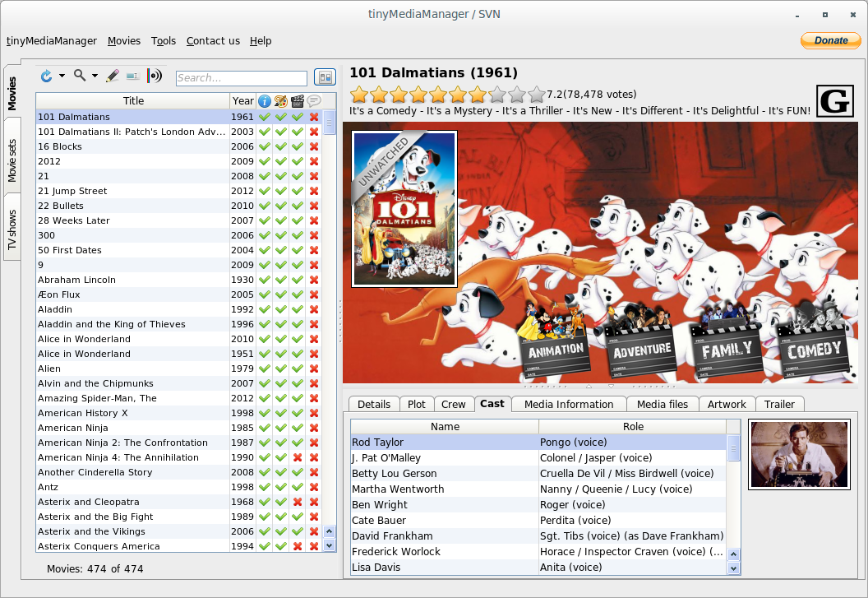The width and height of the screenshot is (868, 598).
Task: Click into the movie Search field
Action: pyautogui.click(x=242, y=78)
